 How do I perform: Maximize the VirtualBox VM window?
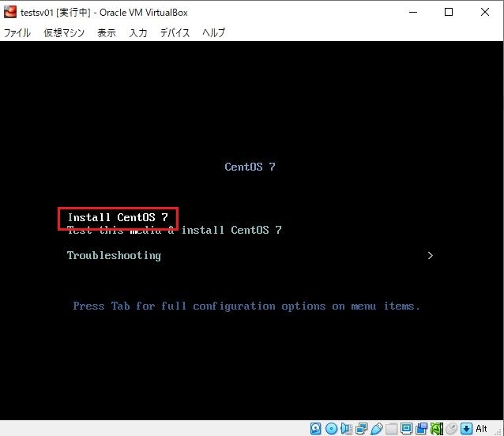pyautogui.click(x=449, y=12)
